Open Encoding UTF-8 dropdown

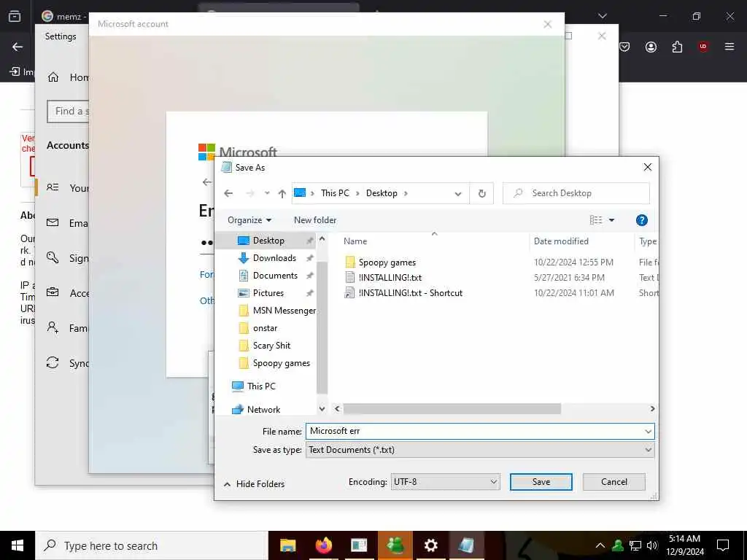pyautogui.click(x=445, y=482)
